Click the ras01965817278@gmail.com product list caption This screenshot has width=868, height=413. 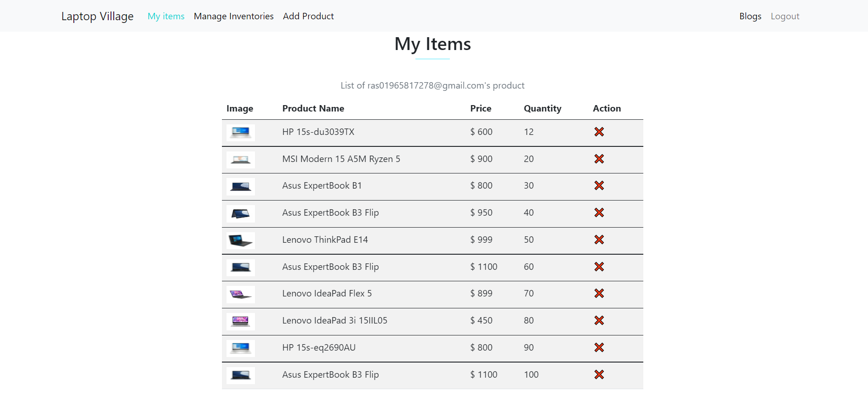(432, 85)
